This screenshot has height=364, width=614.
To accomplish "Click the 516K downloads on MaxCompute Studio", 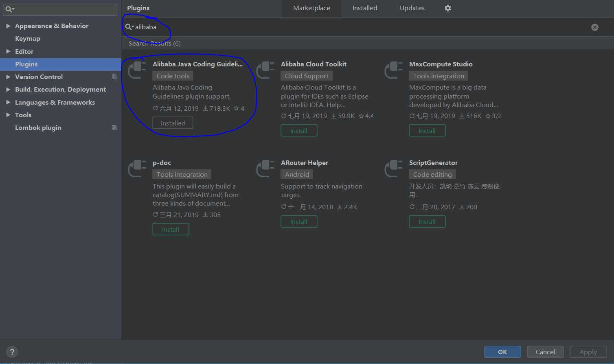I will pos(470,116).
